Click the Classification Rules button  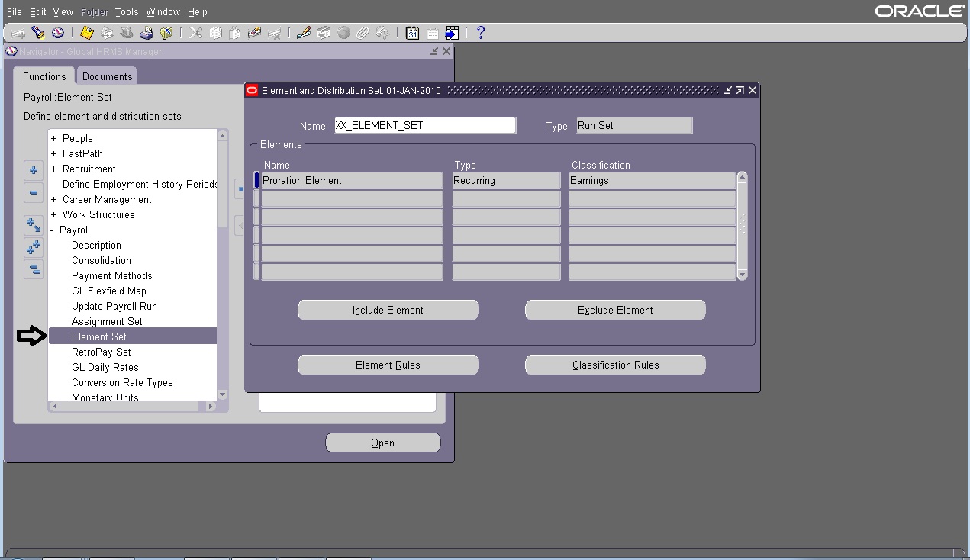(x=615, y=365)
